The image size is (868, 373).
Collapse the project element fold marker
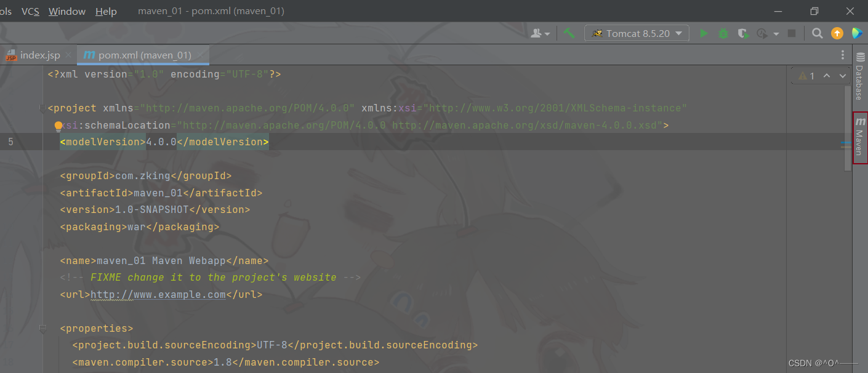[42, 108]
